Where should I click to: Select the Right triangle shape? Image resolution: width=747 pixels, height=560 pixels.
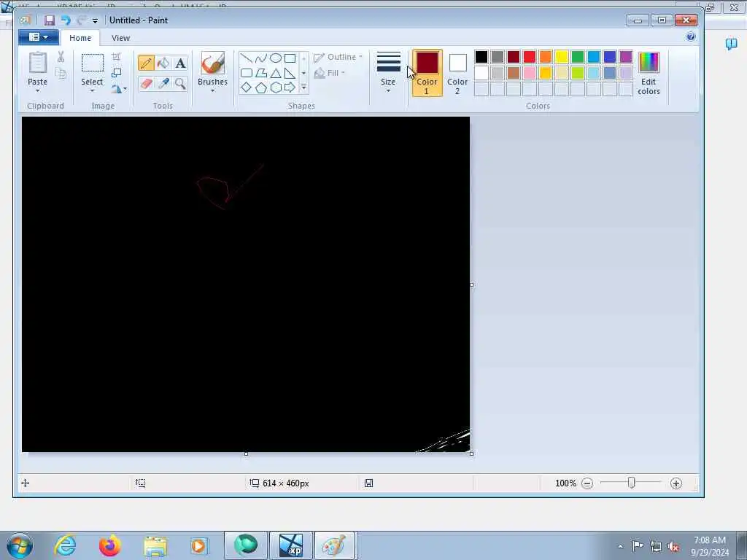click(290, 73)
